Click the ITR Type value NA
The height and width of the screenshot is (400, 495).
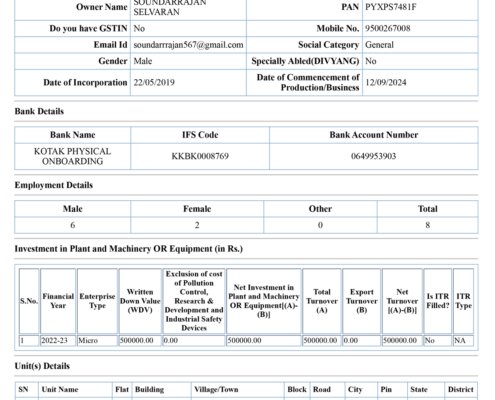click(460, 340)
